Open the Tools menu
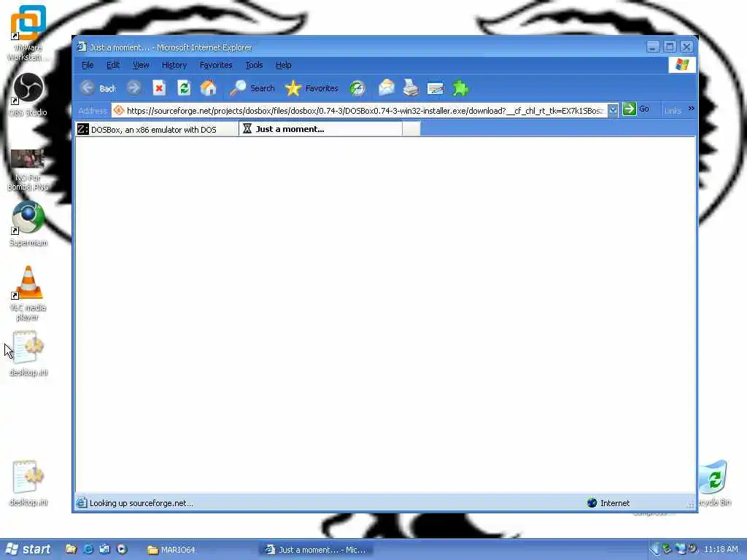 coord(254,65)
